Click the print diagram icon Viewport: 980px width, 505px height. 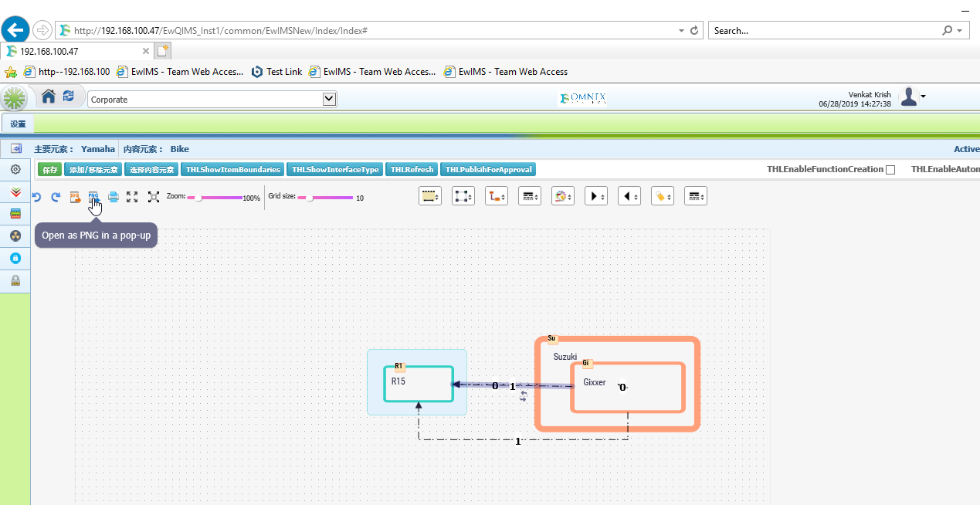pyautogui.click(x=114, y=198)
